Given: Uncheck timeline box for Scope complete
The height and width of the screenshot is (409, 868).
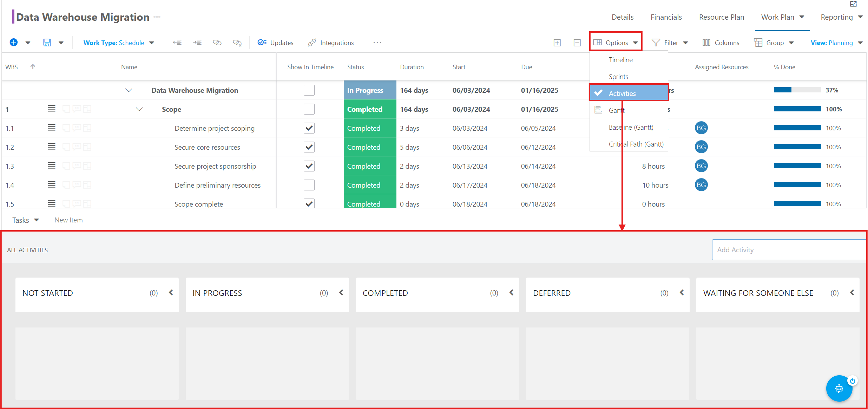Looking at the screenshot, I should (309, 203).
